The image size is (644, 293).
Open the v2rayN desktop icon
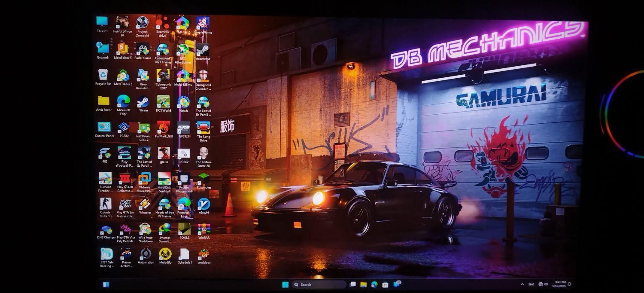click(204, 206)
